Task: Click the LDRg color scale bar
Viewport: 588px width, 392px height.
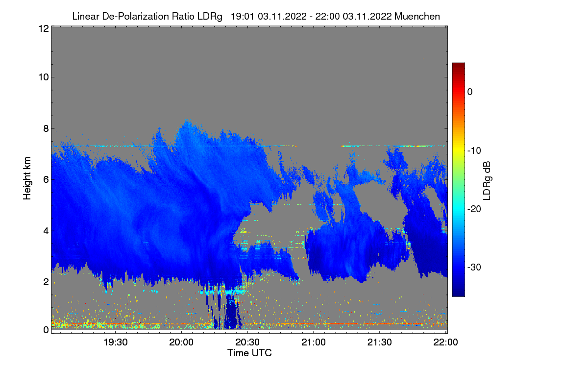Action: tap(458, 179)
